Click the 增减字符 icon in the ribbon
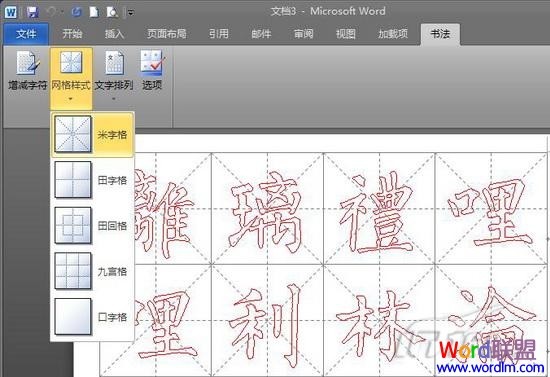Viewport: 550px width, 377px height. (27, 62)
